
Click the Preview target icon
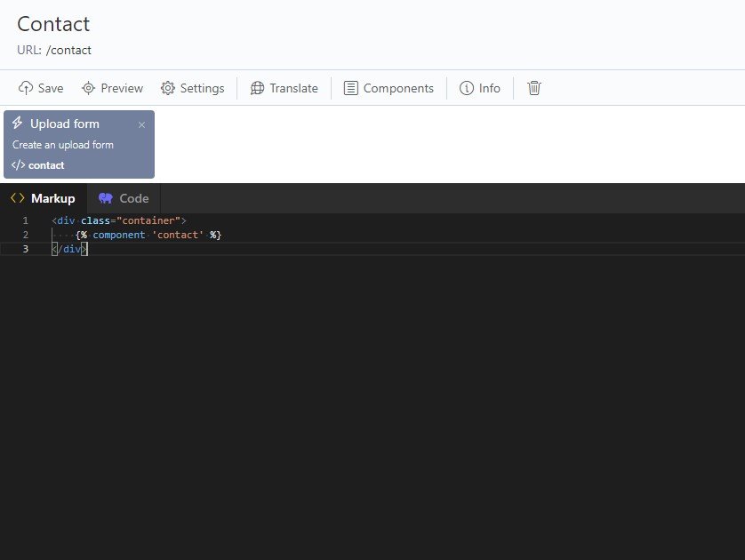coord(88,88)
